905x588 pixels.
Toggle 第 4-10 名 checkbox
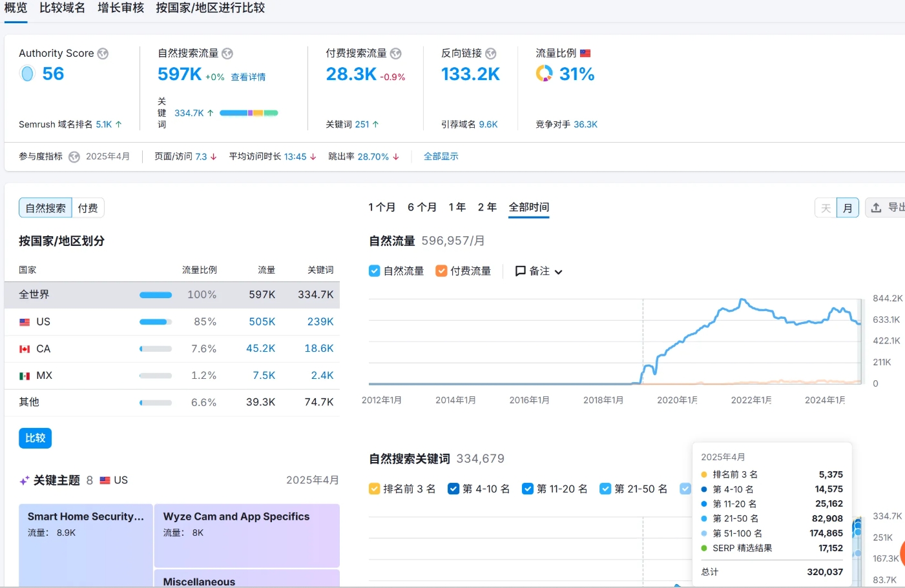coord(453,489)
